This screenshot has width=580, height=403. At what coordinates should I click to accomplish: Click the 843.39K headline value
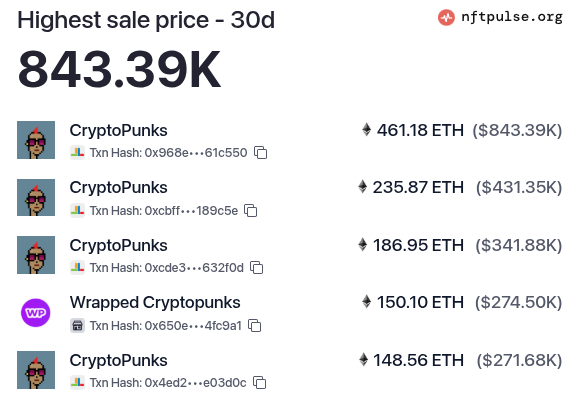click(119, 70)
